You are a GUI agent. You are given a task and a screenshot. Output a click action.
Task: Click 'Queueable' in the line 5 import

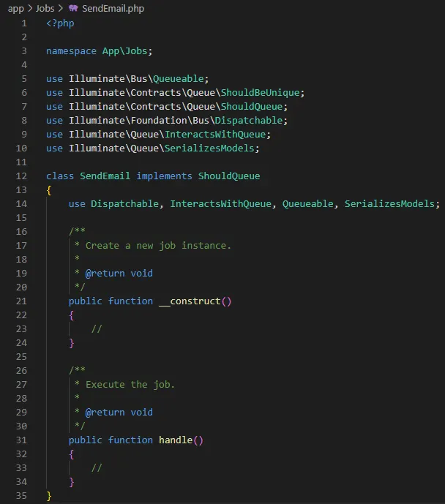179,79
